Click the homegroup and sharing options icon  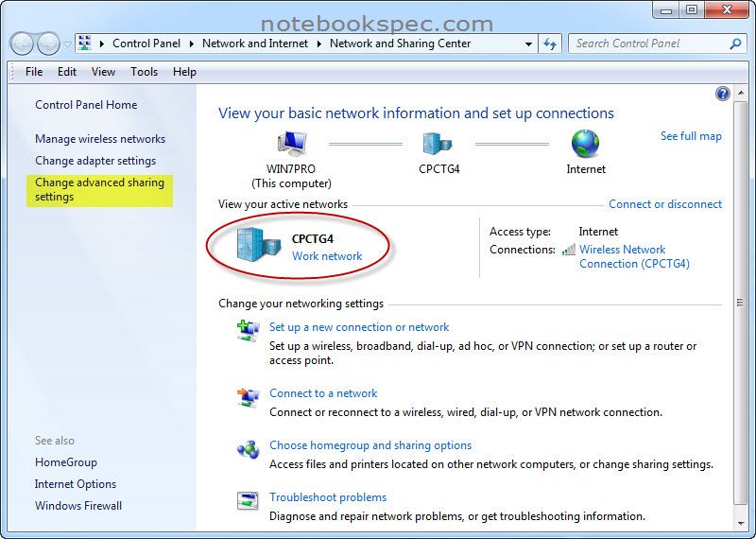(248, 449)
